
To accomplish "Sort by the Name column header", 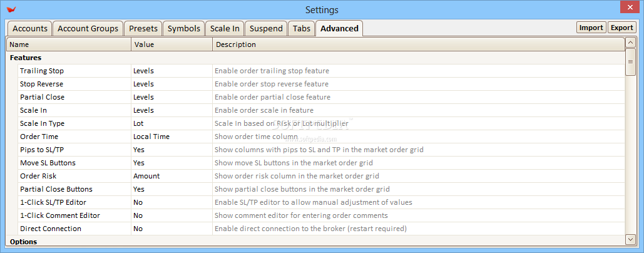I will 69,44.
